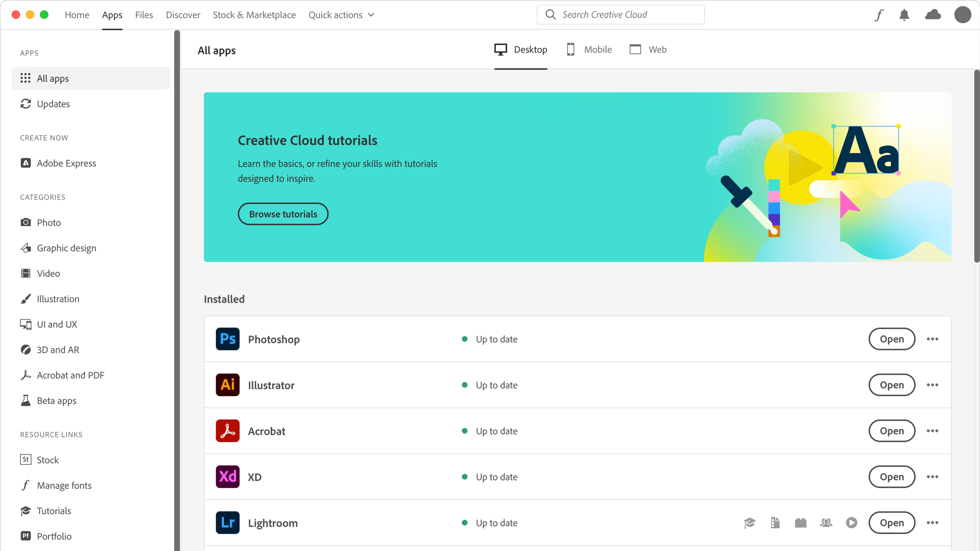This screenshot has width=980, height=551.
Task: Click Open button for Illustrator
Action: [892, 385]
